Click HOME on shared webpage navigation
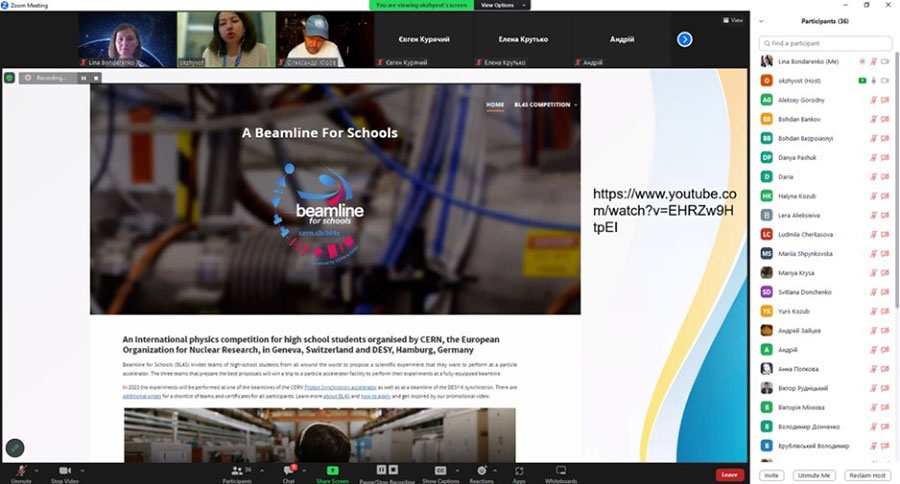 495,104
